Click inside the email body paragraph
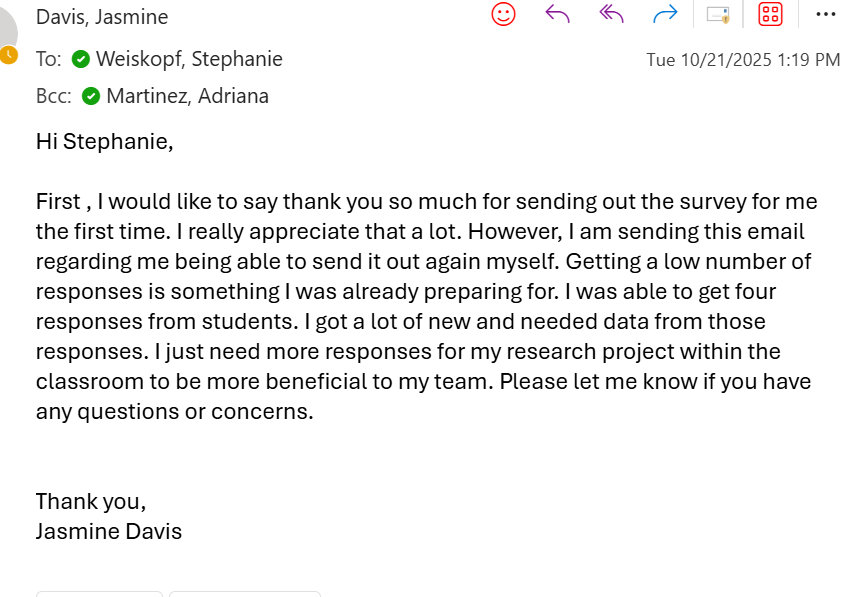Image resolution: width=859 pixels, height=597 pixels. click(x=420, y=306)
